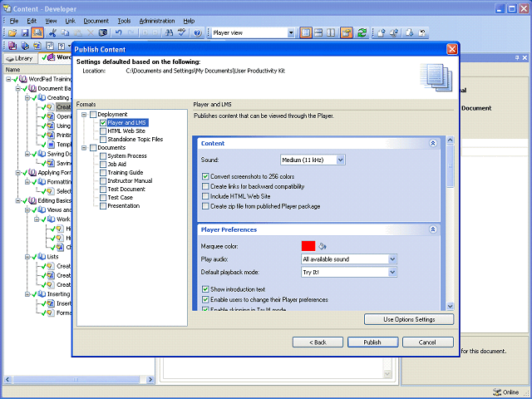Open the Tools menu

tap(124, 21)
